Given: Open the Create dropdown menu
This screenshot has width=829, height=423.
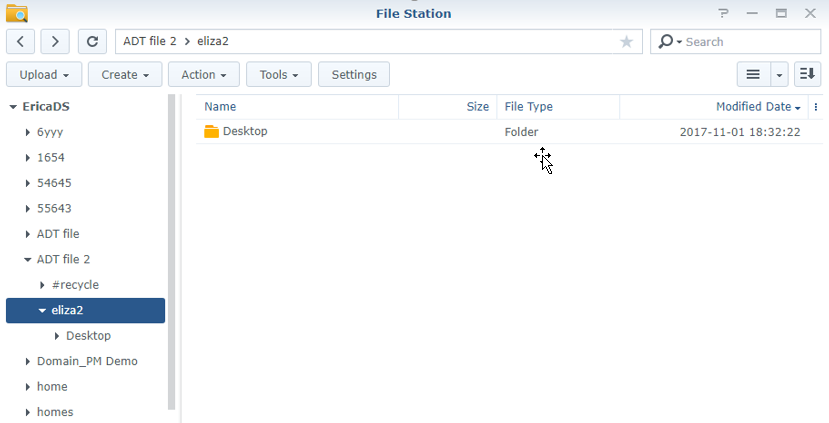Looking at the screenshot, I should tap(125, 75).
